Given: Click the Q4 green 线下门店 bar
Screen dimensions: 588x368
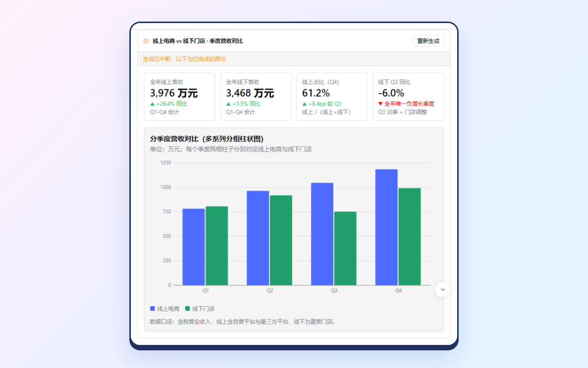Looking at the screenshot, I should [409, 237].
